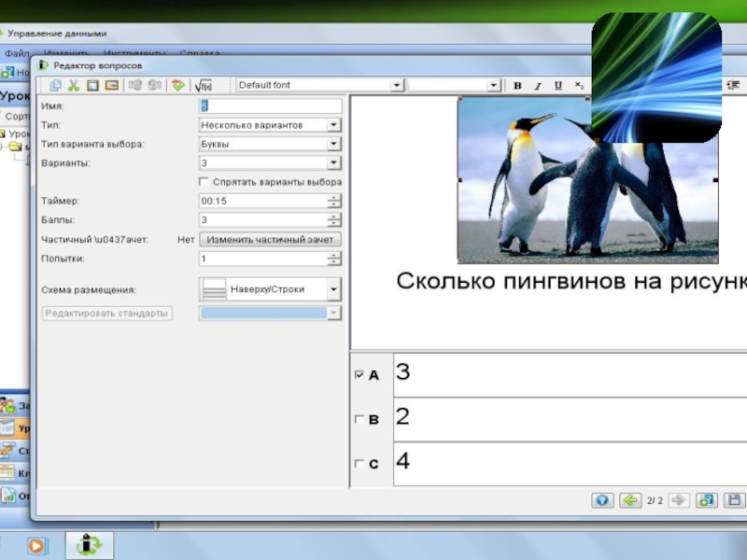Click the 'Имя' name input field
Image resolution: width=747 pixels, height=560 pixels.
[x=271, y=105]
